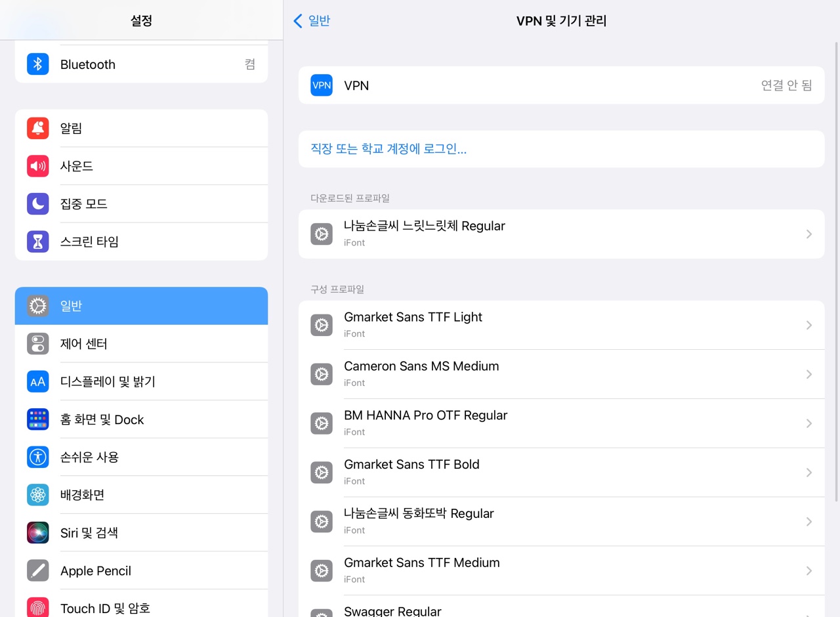
Task: Go back to 일반 settings
Action: click(312, 21)
